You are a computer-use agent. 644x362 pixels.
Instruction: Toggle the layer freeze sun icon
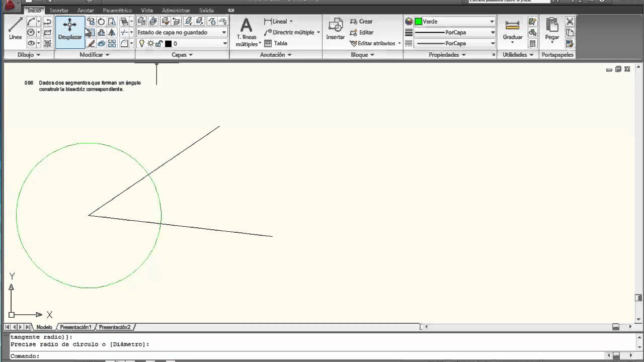pos(150,44)
